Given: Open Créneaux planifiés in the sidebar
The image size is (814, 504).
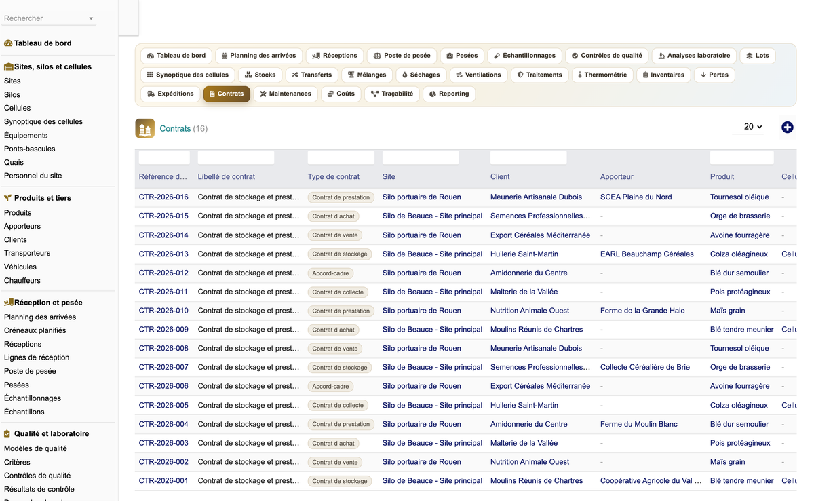Looking at the screenshot, I should click(x=35, y=331).
